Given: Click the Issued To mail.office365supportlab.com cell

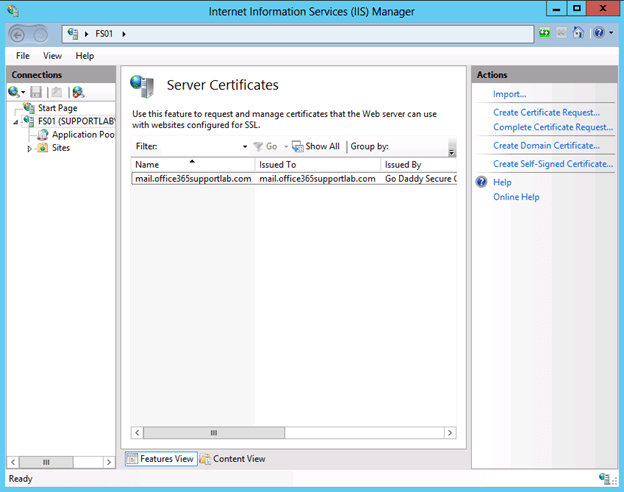Looking at the screenshot, I should click(317, 179).
